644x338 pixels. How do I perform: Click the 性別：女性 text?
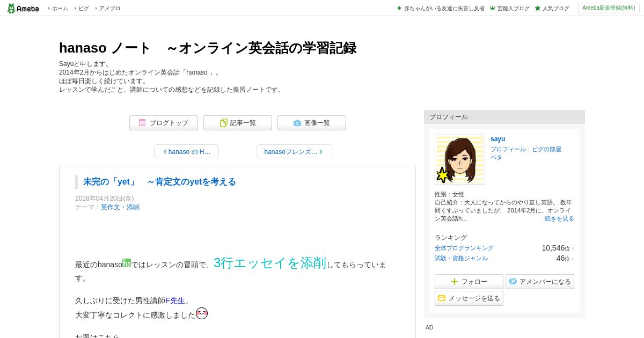click(449, 194)
